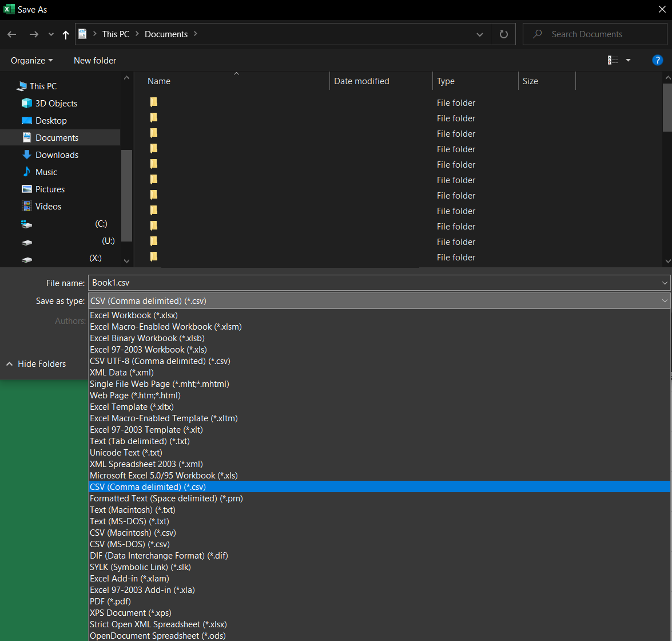Screen dimensions: 672x641
Task: Select Excel Macro-Enabled Template (*.xltm)
Action: tap(379, 418)
